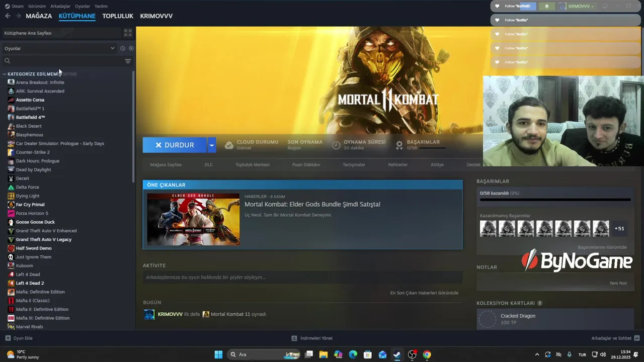Viewport: 644px width, 362px height.
Task: Click En Son Çıkan Haberleri Görüntüle
Action: [424, 293]
